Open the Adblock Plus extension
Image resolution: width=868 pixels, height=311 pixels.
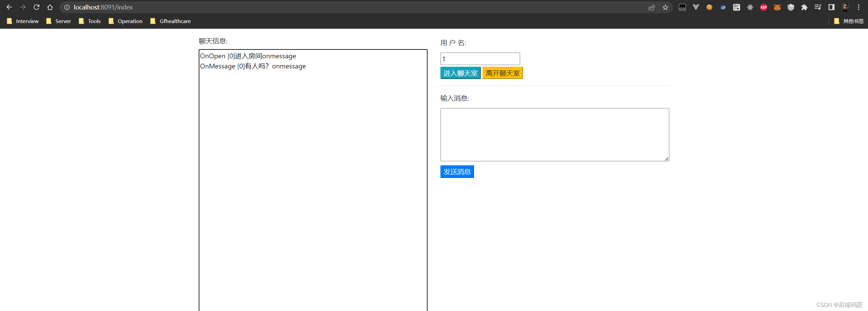[764, 7]
